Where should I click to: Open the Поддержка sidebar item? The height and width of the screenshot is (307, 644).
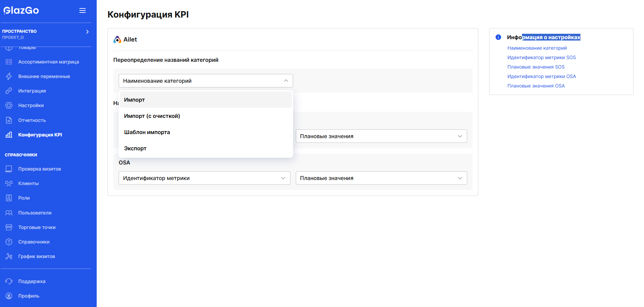coord(32,281)
